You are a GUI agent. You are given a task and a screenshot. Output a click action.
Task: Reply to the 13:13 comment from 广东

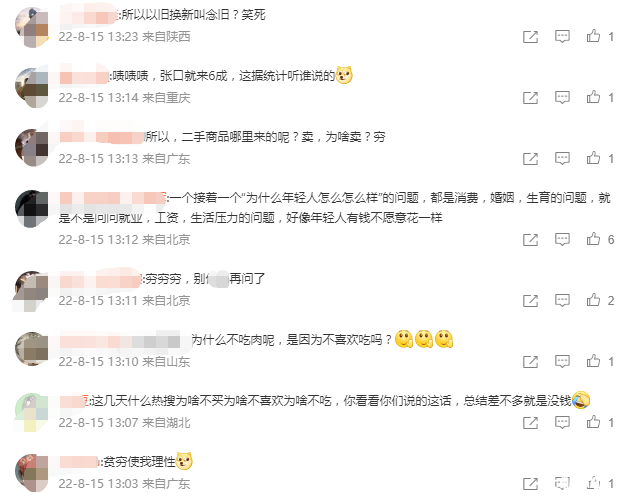pos(562,159)
